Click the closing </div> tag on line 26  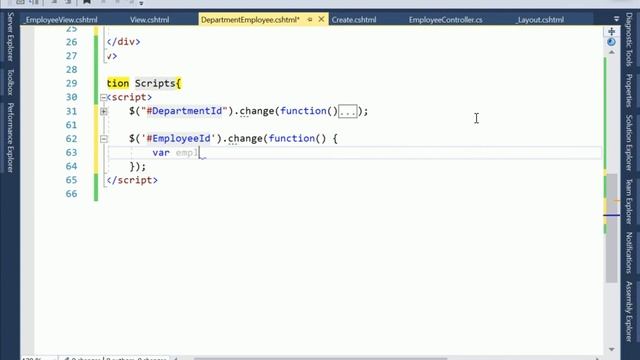click(x=123, y=42)
